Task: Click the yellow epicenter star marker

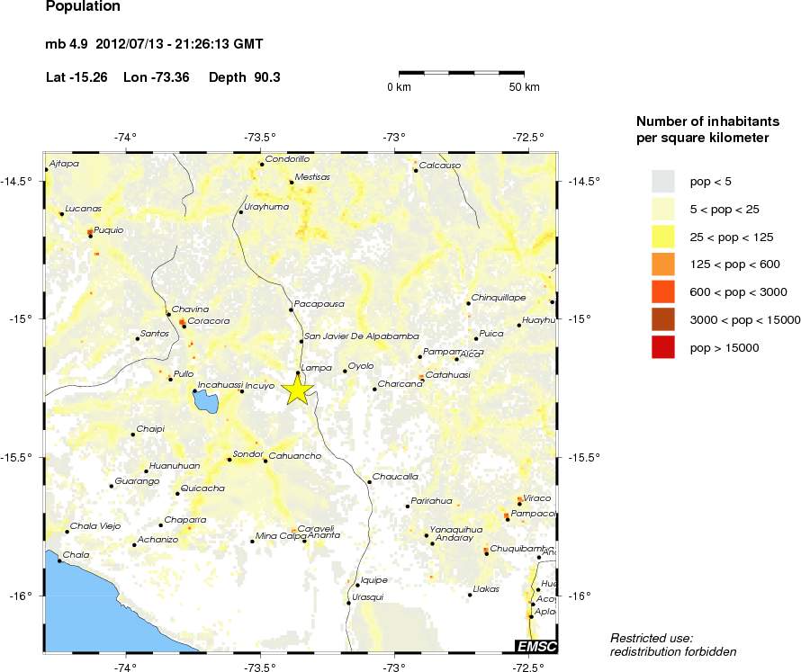Action: (x=298, y=390)
